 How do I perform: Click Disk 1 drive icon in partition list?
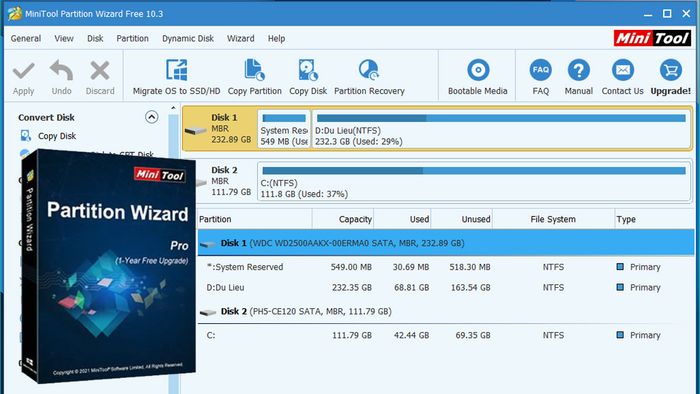[208, 244]
